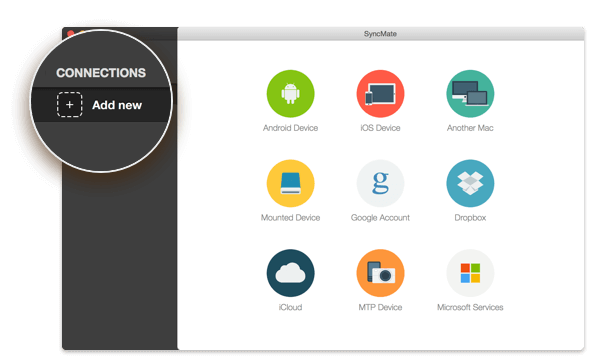Select the iCloud connection icon
This screenshot has height=360, width=600.
tap(290, 273)
